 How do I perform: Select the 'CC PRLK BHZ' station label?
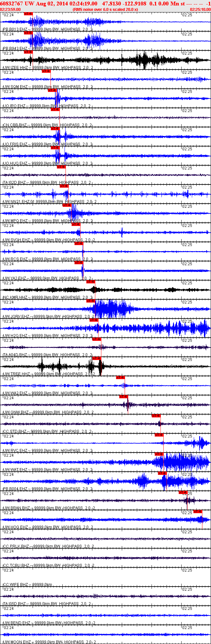click(x=16, y=546)
